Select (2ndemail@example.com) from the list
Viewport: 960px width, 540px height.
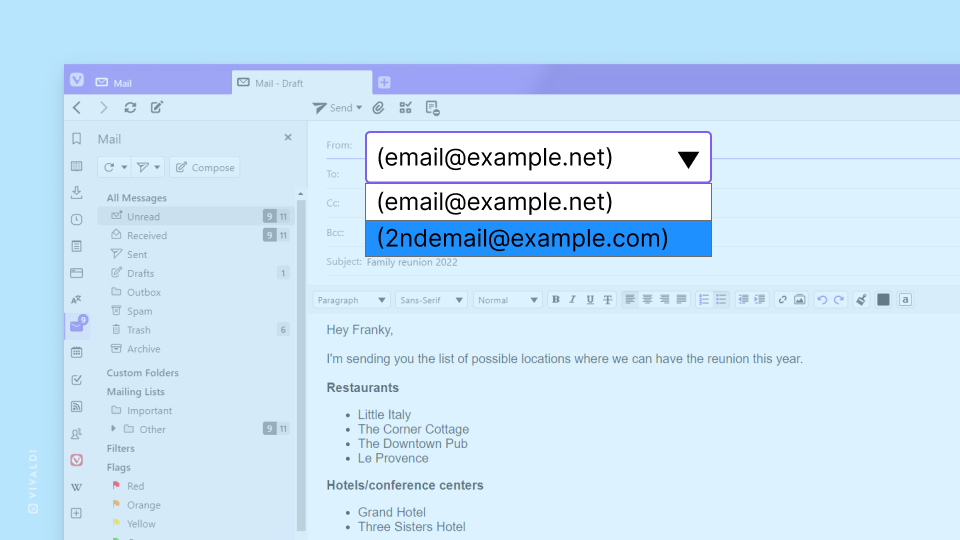[x=538, y=238]
